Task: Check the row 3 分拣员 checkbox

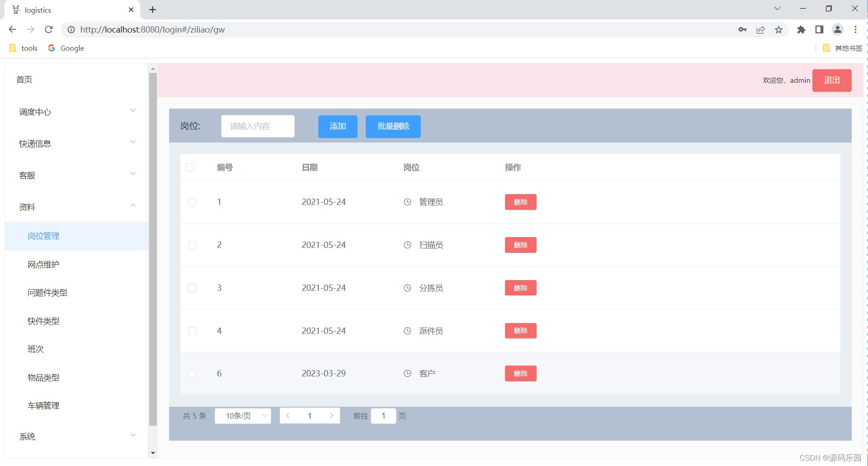Action: click(192, 288)
